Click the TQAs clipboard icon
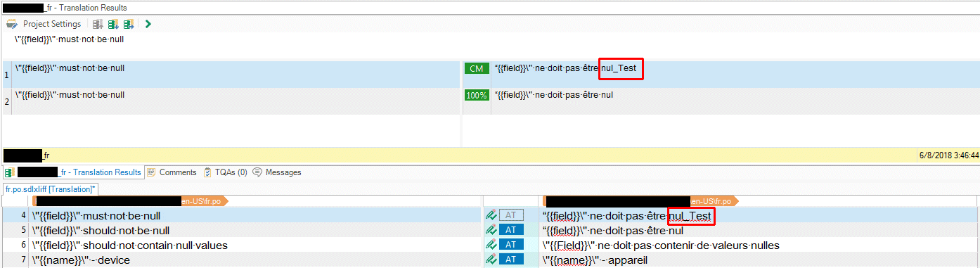The height and width of the screenshot is (268, 980). pyautogui.click(x=207, y=172)
